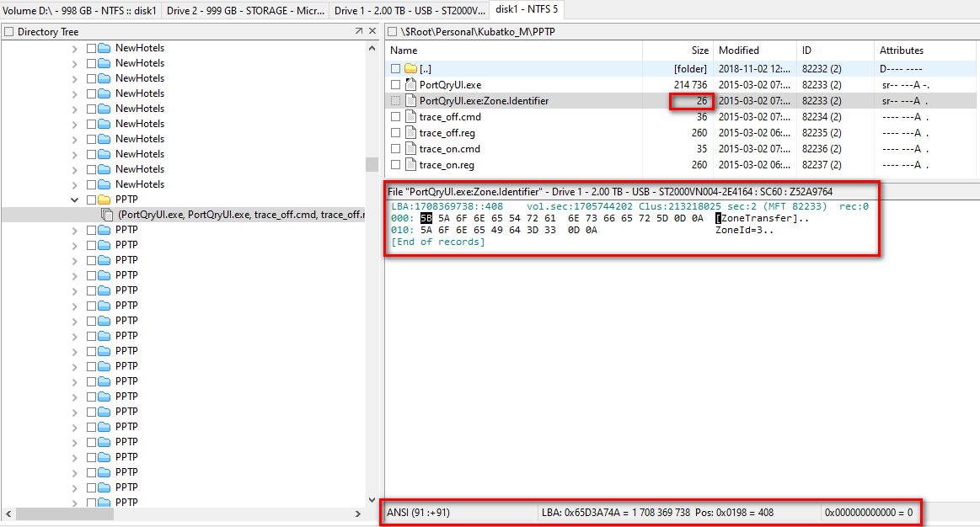Check the PortQryUI.exe:Zone.Identifier checkbox
980x527 pixels.
[396, 101]
